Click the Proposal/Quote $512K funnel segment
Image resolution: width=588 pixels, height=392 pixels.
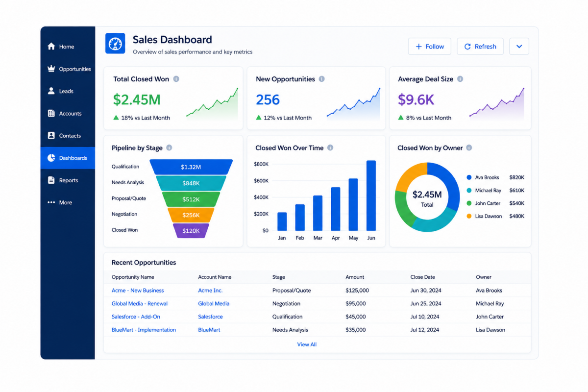click(191, 199)
